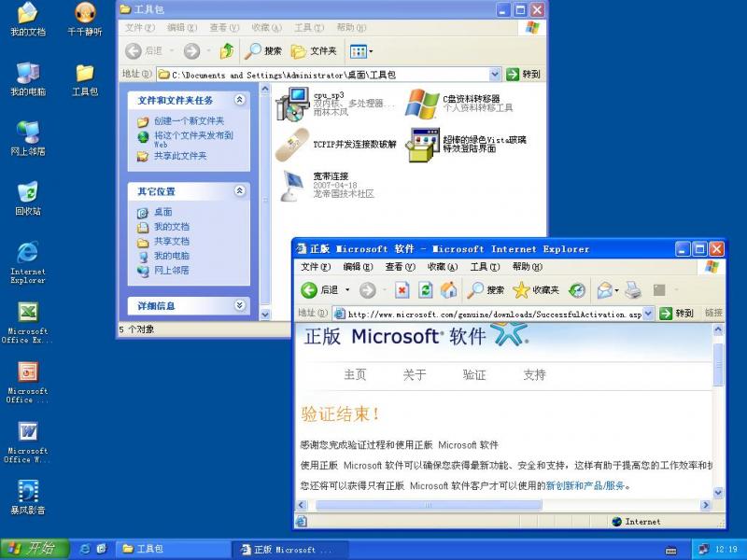Viewport: 747px width, 560px height.
Task: Open 查看 menu in Internet Explorer
Action: (401, 267)
